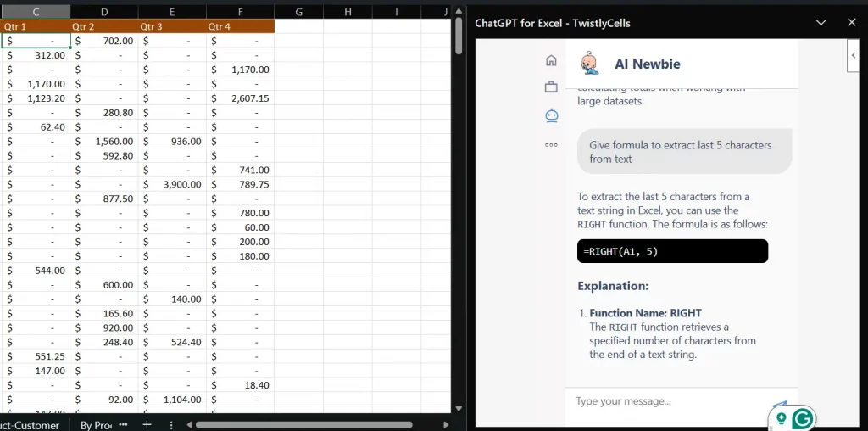Click the =RIGHT(A1, 5) formula block

(672, 251)
